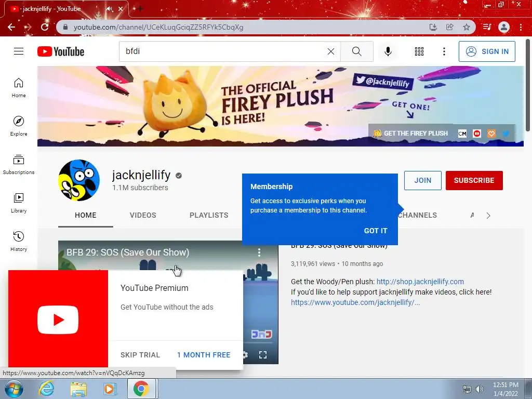Mute the tab via the speaker icon
The image size is (532, 399).
pyautogui.click(x=109, y=9)
